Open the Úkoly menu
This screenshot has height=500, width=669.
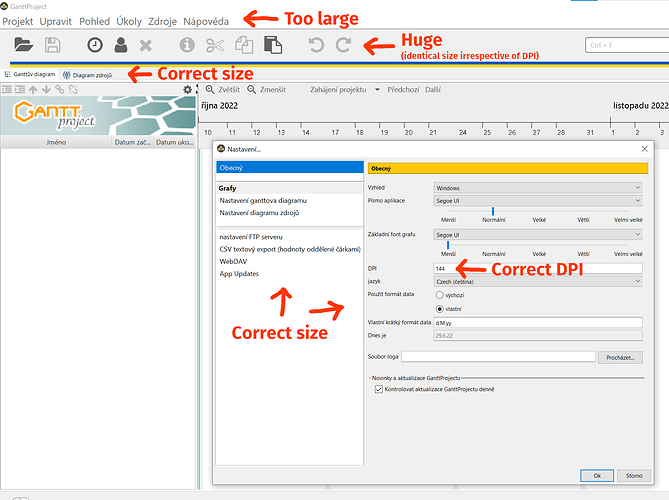tap(129, 21)
